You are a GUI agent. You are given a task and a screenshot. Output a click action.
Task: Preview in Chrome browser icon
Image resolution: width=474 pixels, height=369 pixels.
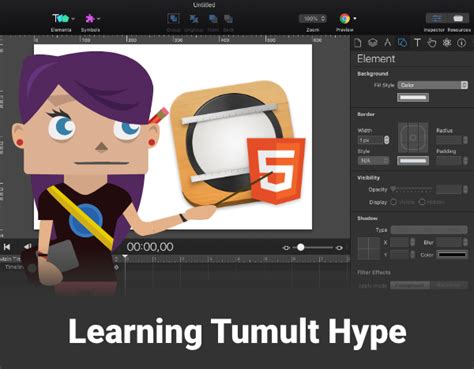[x=344, y=18]
